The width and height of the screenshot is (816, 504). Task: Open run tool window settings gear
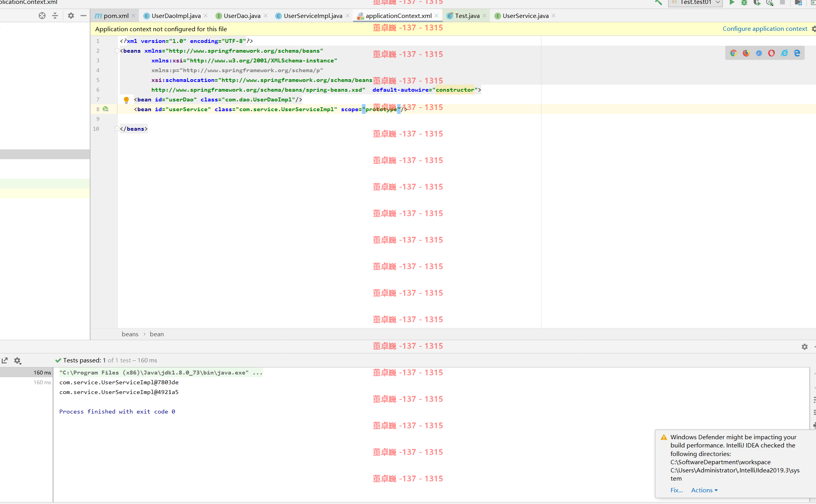click(805, 347)
